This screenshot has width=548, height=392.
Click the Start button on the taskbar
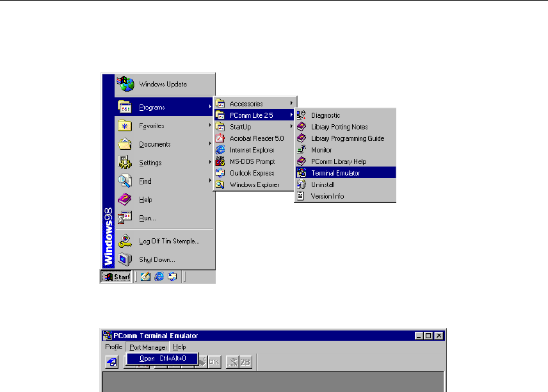116,277
